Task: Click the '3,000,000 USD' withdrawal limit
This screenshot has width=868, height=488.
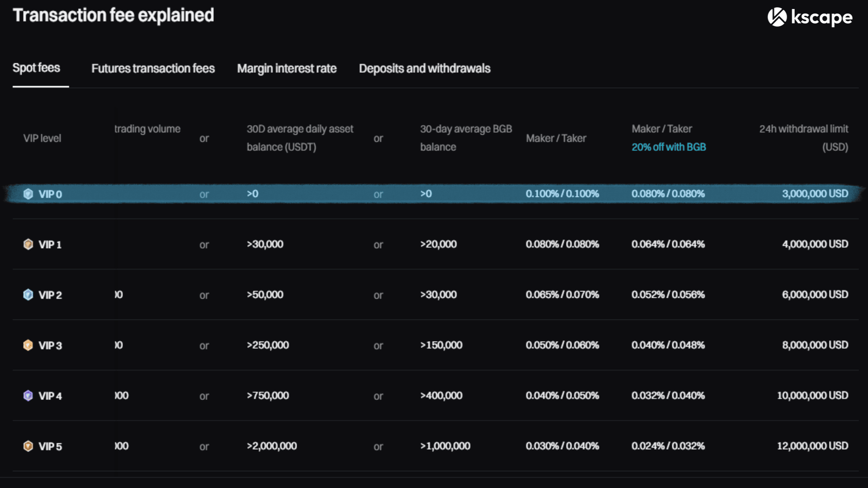Action: point(815,193)
